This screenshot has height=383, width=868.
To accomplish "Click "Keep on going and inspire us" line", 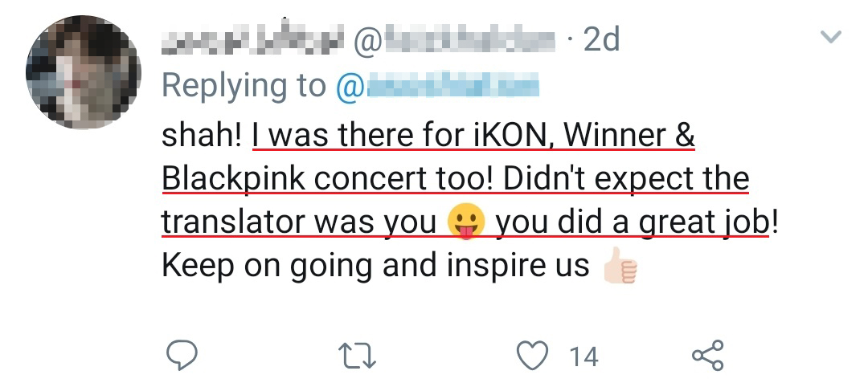I will 375,266.
